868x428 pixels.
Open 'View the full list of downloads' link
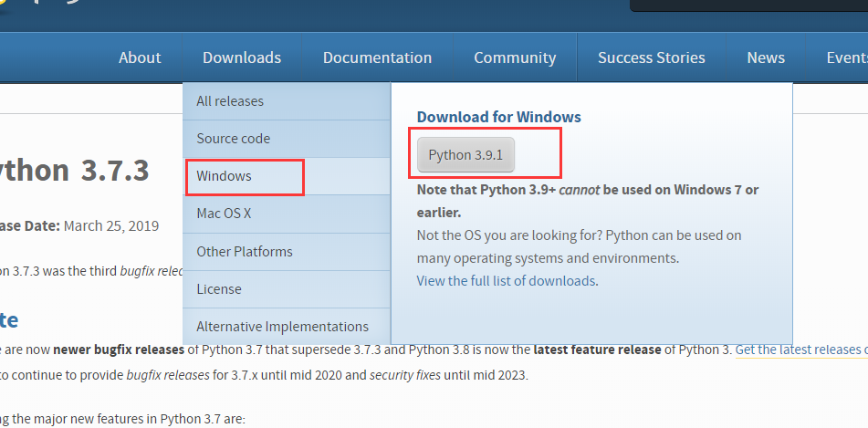(x=506, y=281)
